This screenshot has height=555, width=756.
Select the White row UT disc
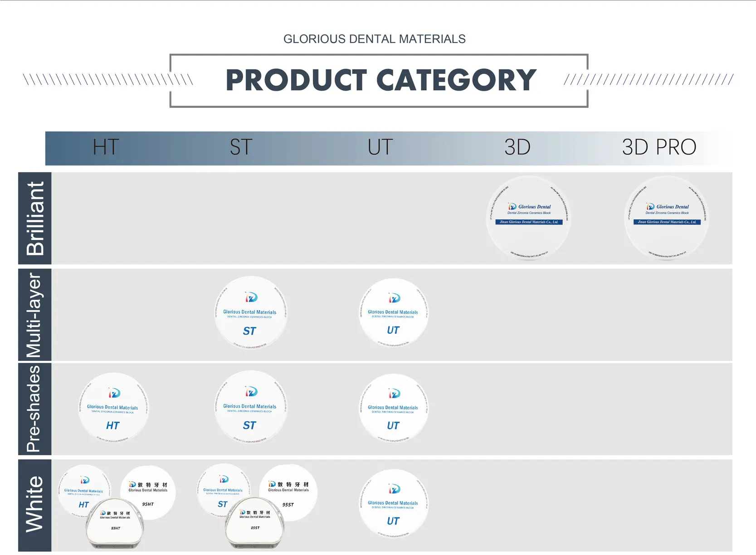coord(394,504)
